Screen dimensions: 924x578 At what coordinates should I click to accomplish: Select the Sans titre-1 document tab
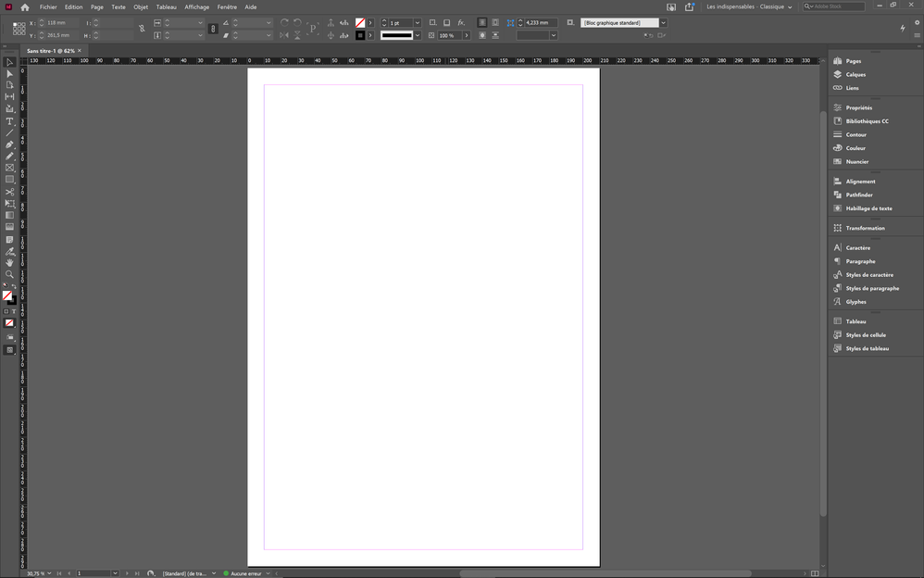[53, 50]
